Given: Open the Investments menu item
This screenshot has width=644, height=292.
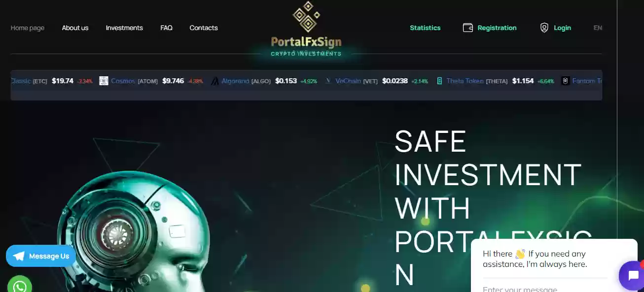Looking at the screenshot, I should pyautogui.click(x=124, y=28).
